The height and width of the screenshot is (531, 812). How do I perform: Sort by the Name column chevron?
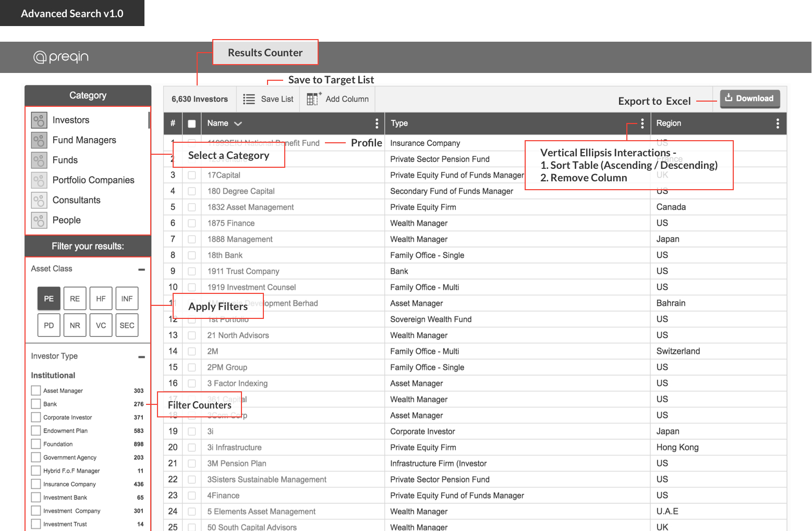pos(238,124)
